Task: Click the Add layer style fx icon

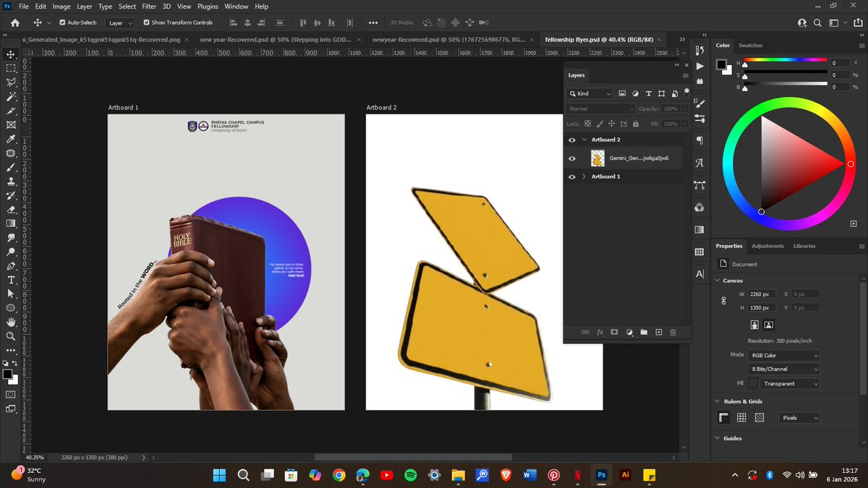Action: click(600, 332)
